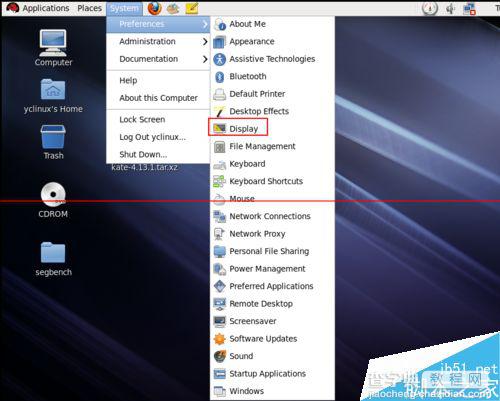500x401 pixels.
Task: Click the network status icon in panel
Action: click(469, 8)
